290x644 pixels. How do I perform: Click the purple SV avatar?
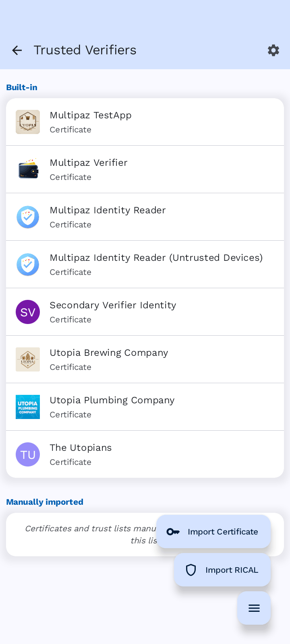(28, 312)
